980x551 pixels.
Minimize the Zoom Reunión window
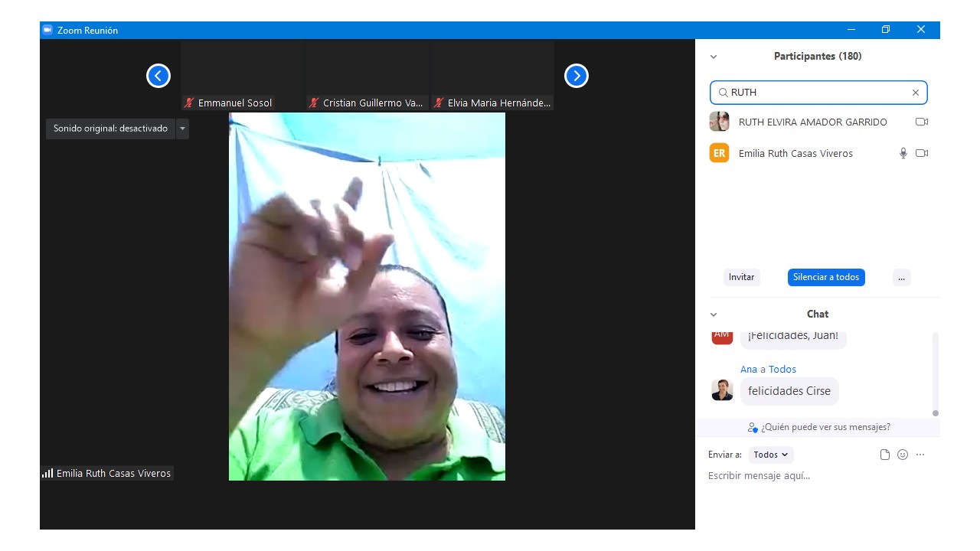pyautogui.click(x=851, y=30)
